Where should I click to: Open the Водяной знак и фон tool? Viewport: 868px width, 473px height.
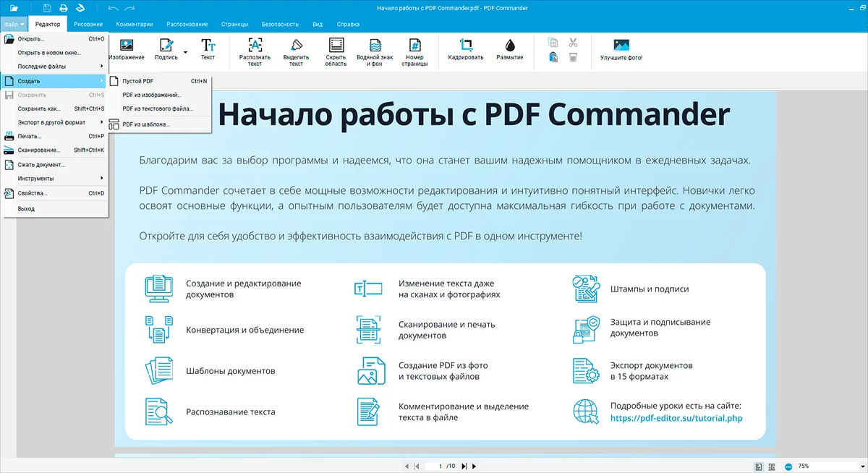coord(375,52)
